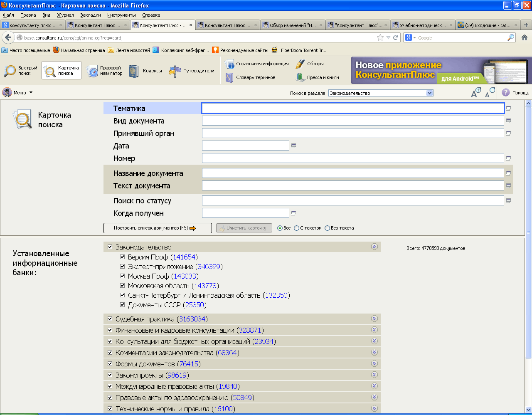This screenshot has height=415, width=532.
Task: Open Вид документа value list icon
Action: [x=508, y=121]
